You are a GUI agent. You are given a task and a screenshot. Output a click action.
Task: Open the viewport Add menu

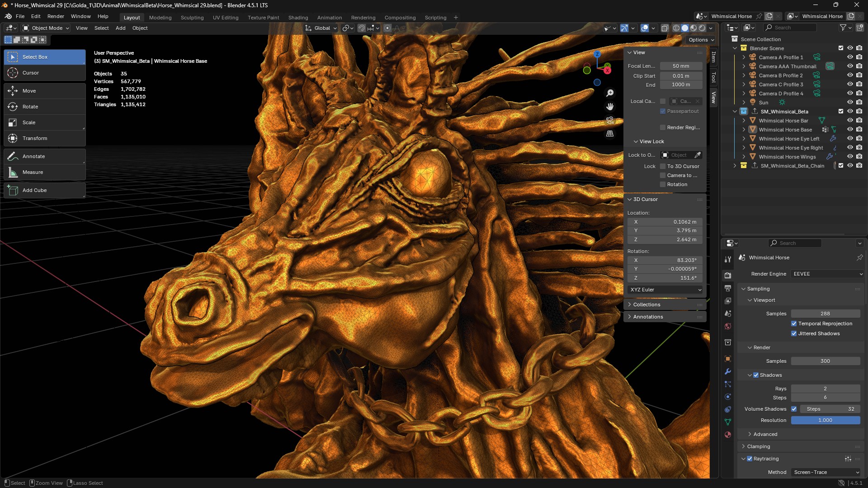pyautogui.click(x=120, y=28)
